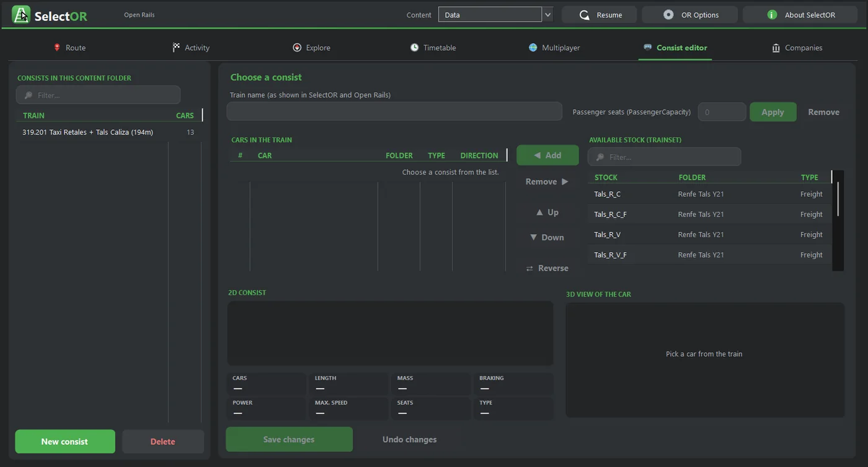Click the Resume button
Viewport: 868px width, 467px height.
click(x=599, y=15)
